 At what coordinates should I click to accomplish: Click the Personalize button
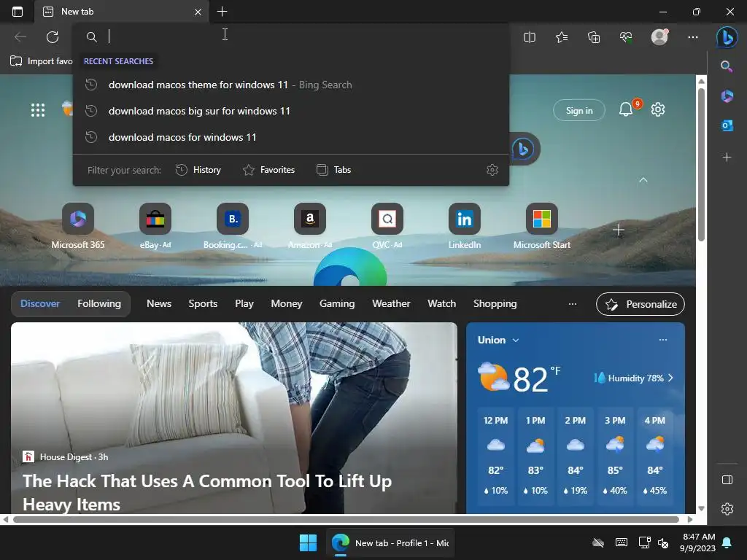click(640, 304)
